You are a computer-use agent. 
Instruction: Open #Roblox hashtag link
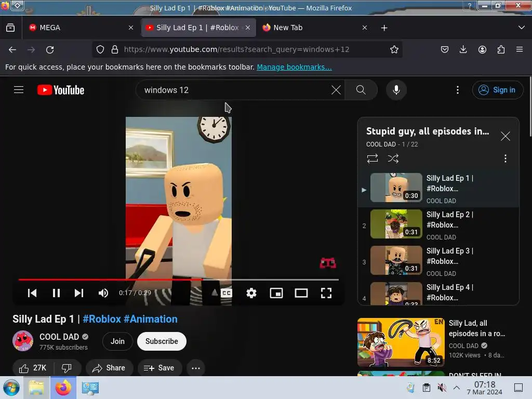click(x=102, y=320)
